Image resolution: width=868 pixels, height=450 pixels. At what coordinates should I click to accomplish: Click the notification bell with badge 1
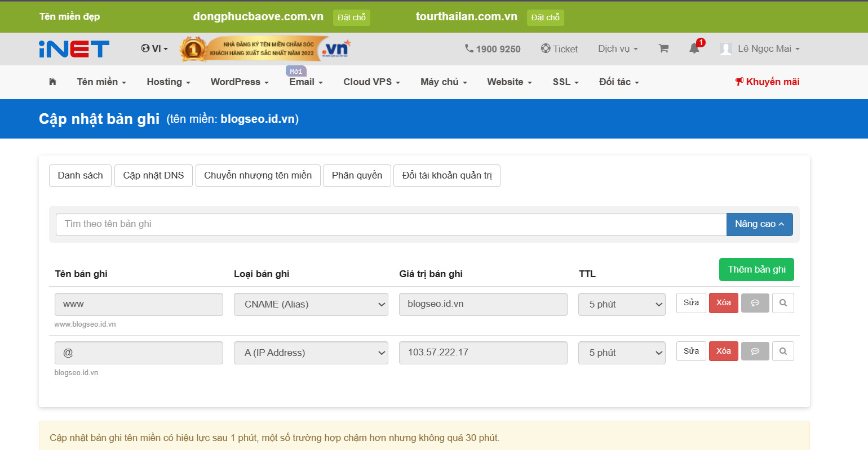click(x=694, y=49)
